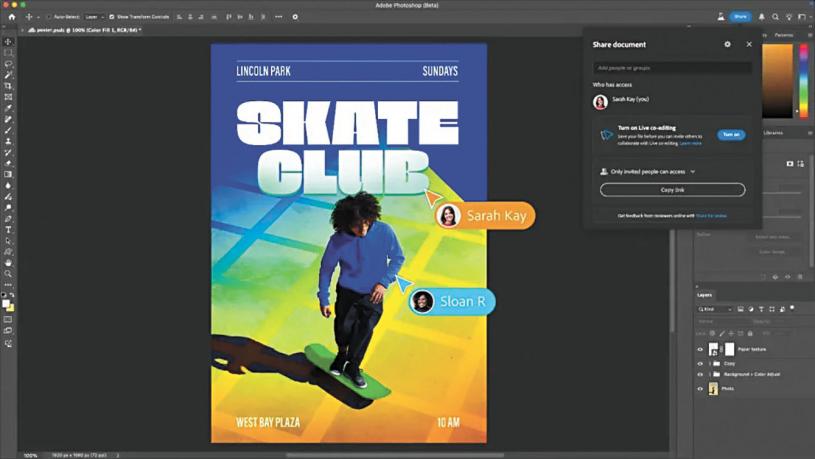Toggle Show Transform Controls checkbox
The height and width of the screenshot is (459, 815).
(112, 17)
